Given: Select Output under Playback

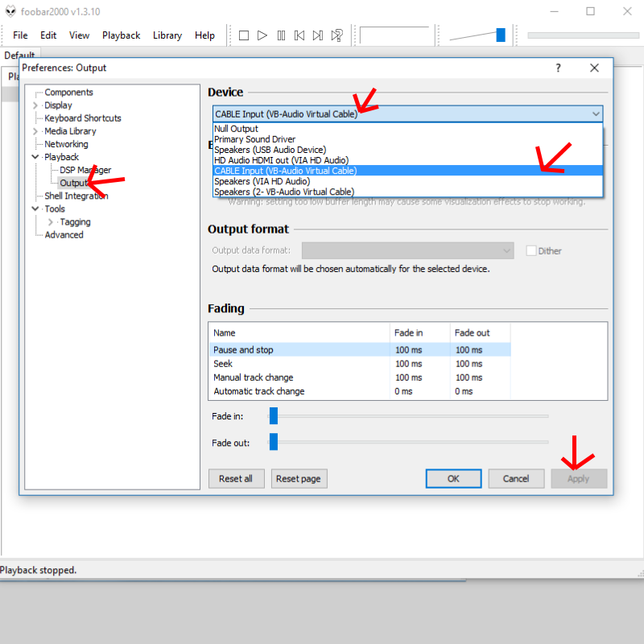Looking at the screenshot, I should coord(74,183).
